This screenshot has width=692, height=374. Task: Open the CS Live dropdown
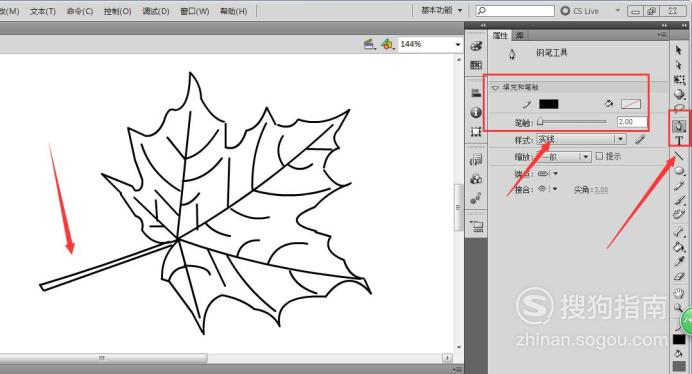pyautogui.click(x=618, y=11)
